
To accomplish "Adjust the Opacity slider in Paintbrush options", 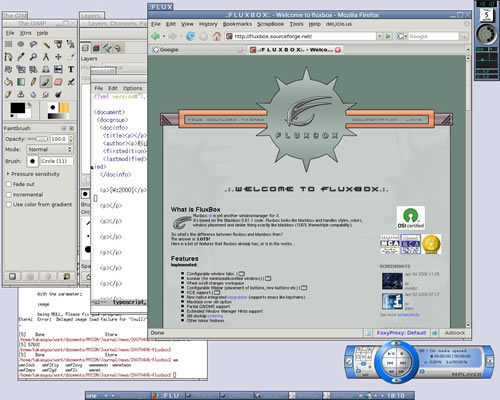I will click(x=38, y=139).
